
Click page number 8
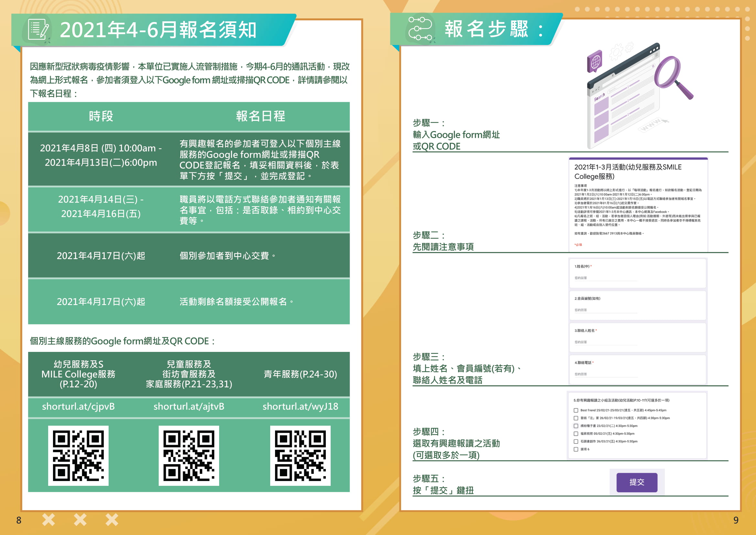(x=19, y=520)
